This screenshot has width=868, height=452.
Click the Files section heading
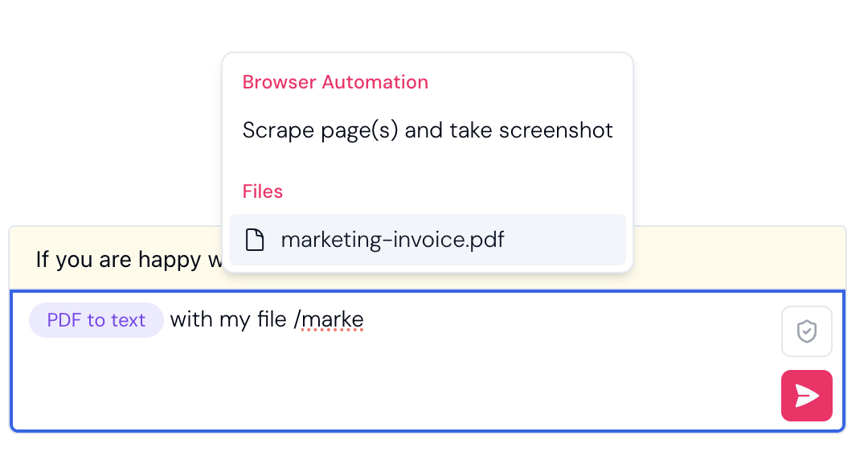click(262, 191)
